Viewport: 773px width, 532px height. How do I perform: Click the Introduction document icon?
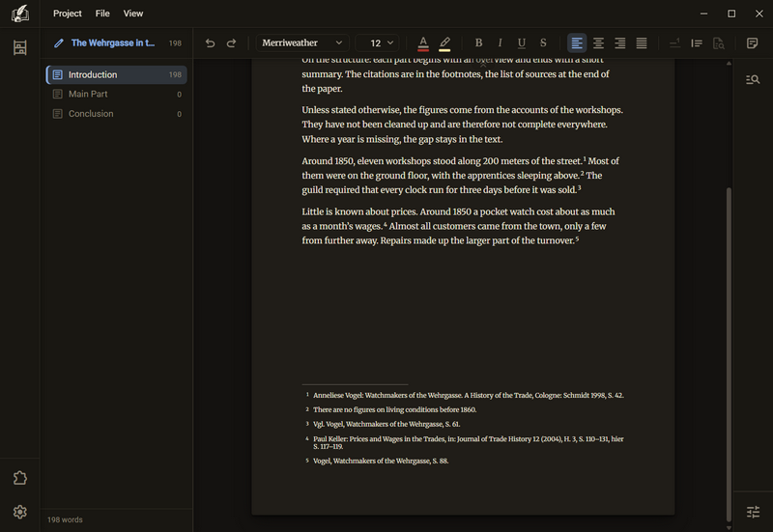[58, 74]
